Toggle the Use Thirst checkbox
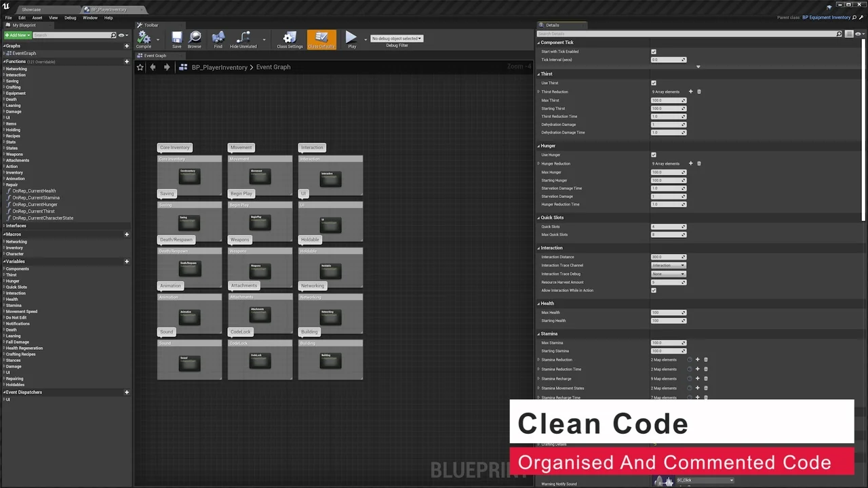This screenshot has width=868, height=488. [653, 83]
